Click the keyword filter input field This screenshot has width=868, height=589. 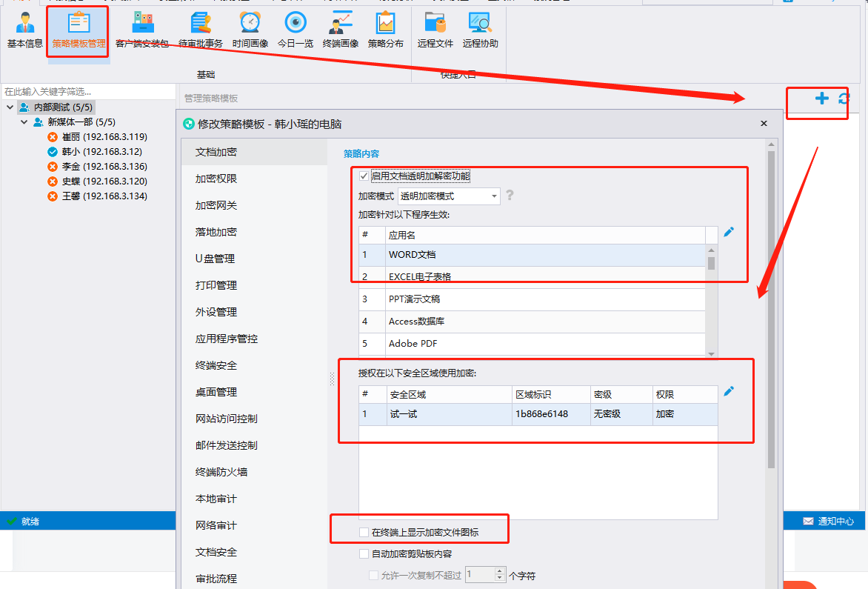tap(89, 91)
